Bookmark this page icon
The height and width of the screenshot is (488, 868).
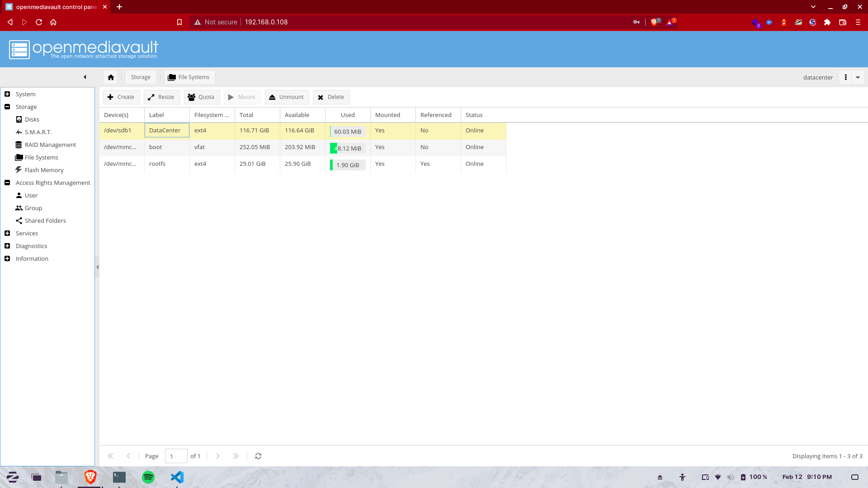[x=179, y=22]
